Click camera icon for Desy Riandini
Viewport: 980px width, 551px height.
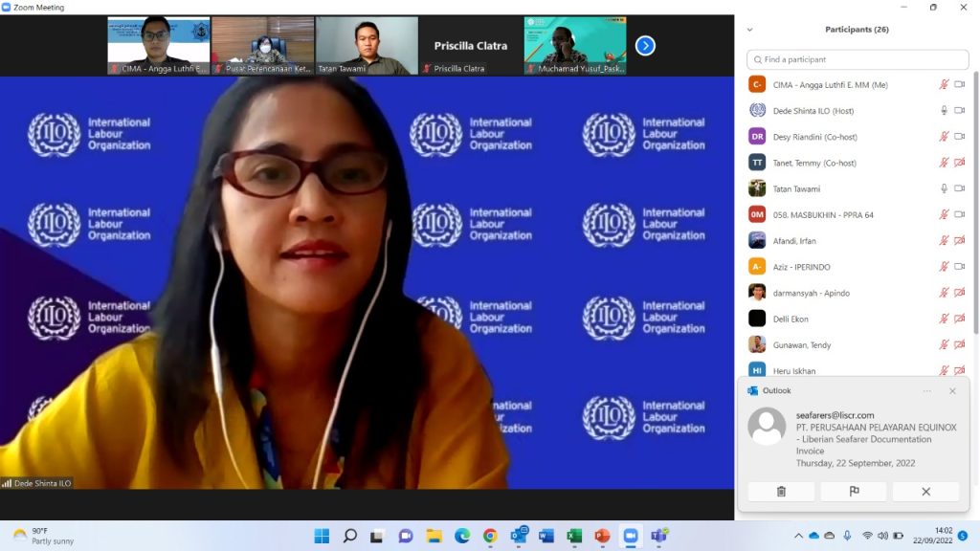(x=959, y=136)
